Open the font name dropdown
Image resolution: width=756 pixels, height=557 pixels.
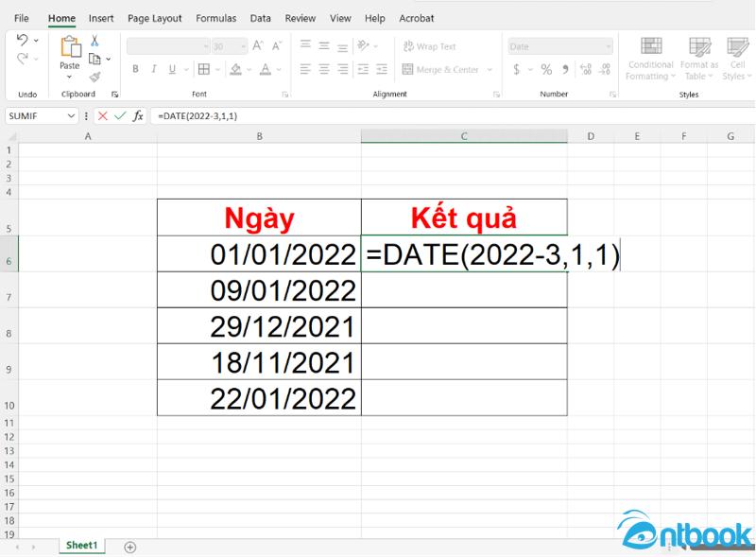point(206,46)
